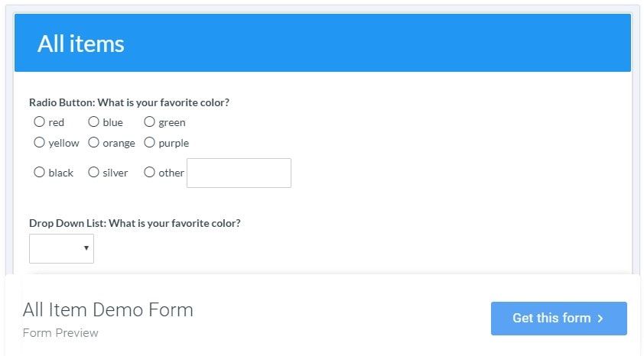Select the yellow radio button

[39, 142]
